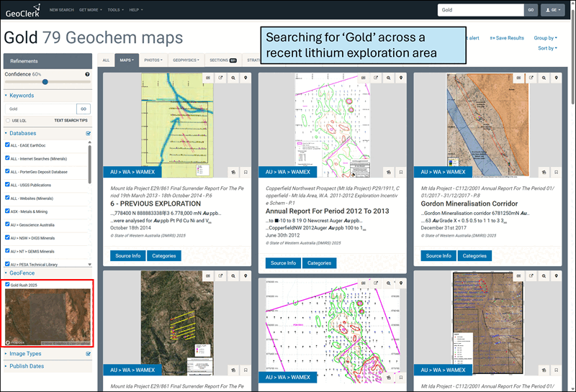Click the map pin icon on Gordon Mineralisation card

[x=556, y=77]
